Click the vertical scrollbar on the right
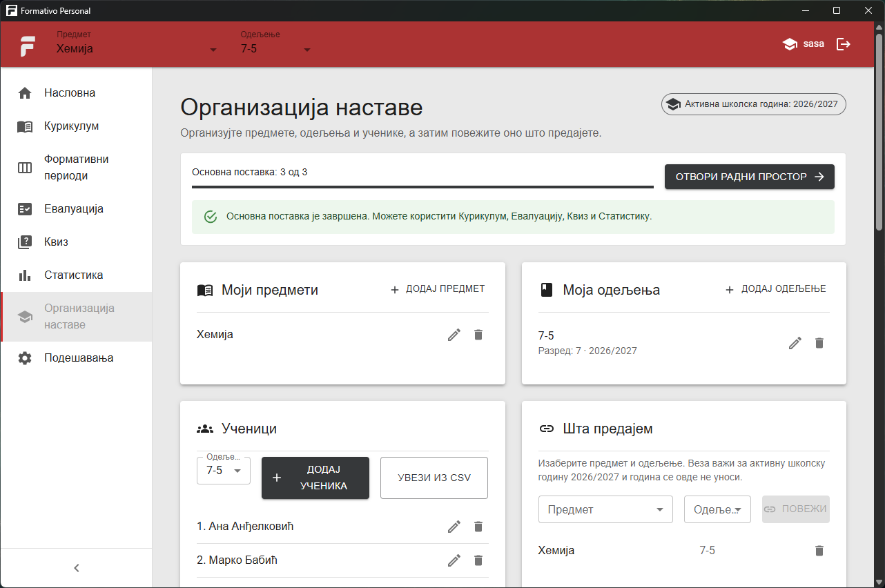This screenshot has height=588, width=885. (879, 131)
